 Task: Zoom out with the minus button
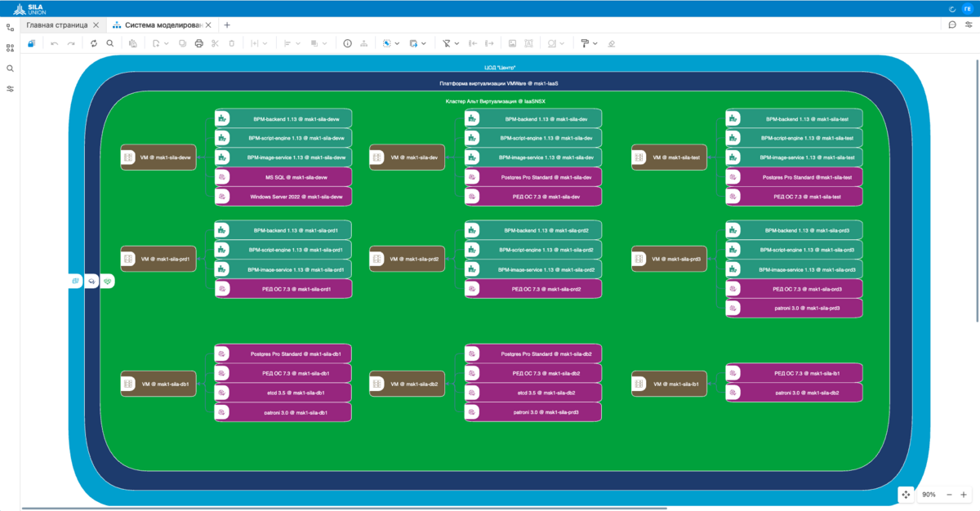point(949,495)
